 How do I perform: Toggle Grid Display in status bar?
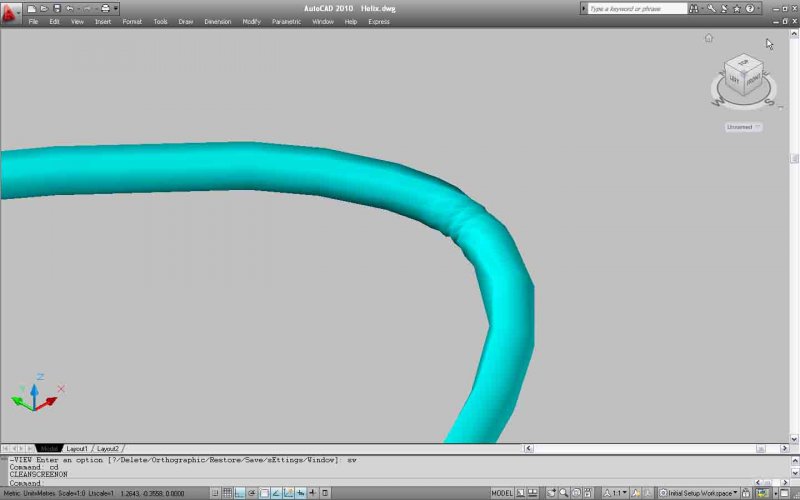click(228, 493)
